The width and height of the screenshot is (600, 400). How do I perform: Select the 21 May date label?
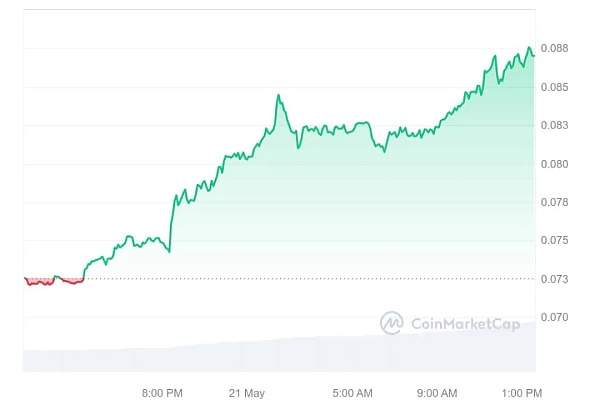pyautogui.click(x=246, y=391)
